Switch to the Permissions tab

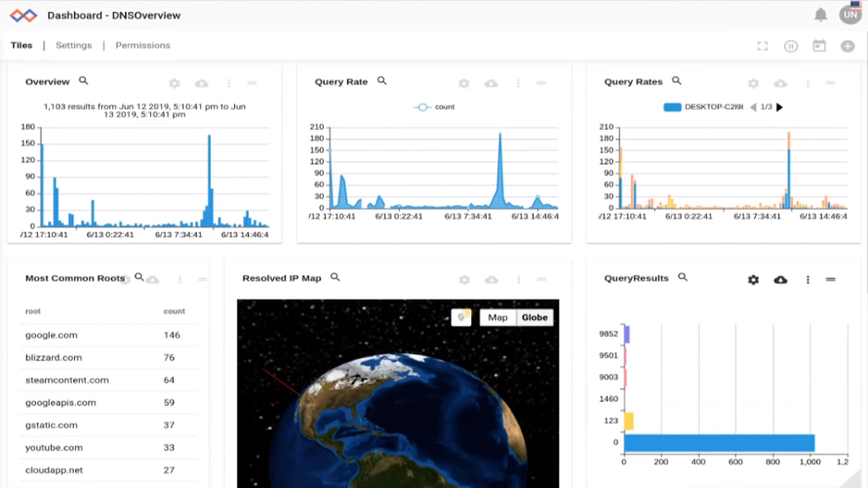142,46
